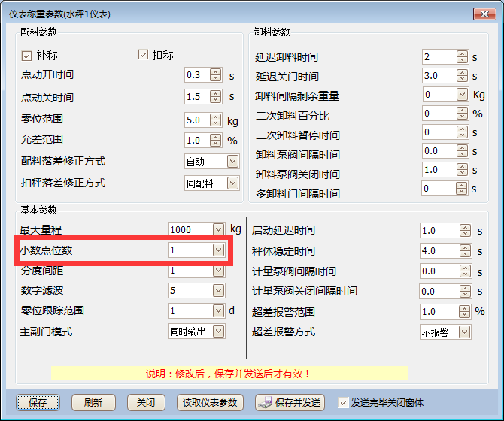Click into 延迟卸料时间 value field

tap(440, 57)
